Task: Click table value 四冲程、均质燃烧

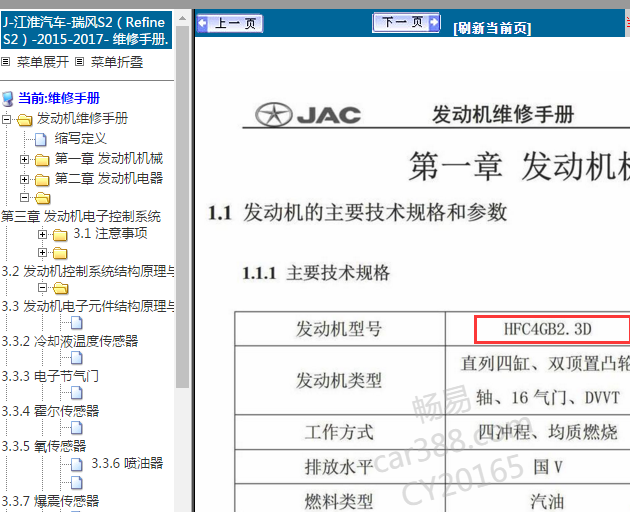Action: 547,432
